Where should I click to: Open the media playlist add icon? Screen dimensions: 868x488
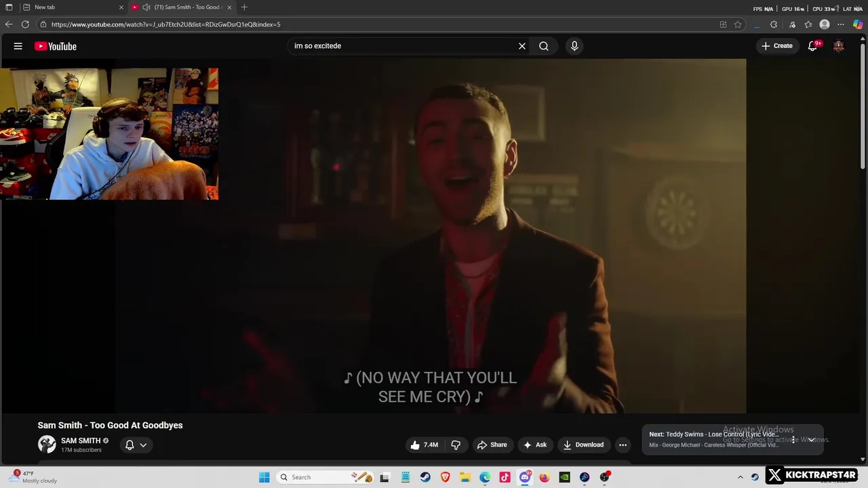point(792,24)
